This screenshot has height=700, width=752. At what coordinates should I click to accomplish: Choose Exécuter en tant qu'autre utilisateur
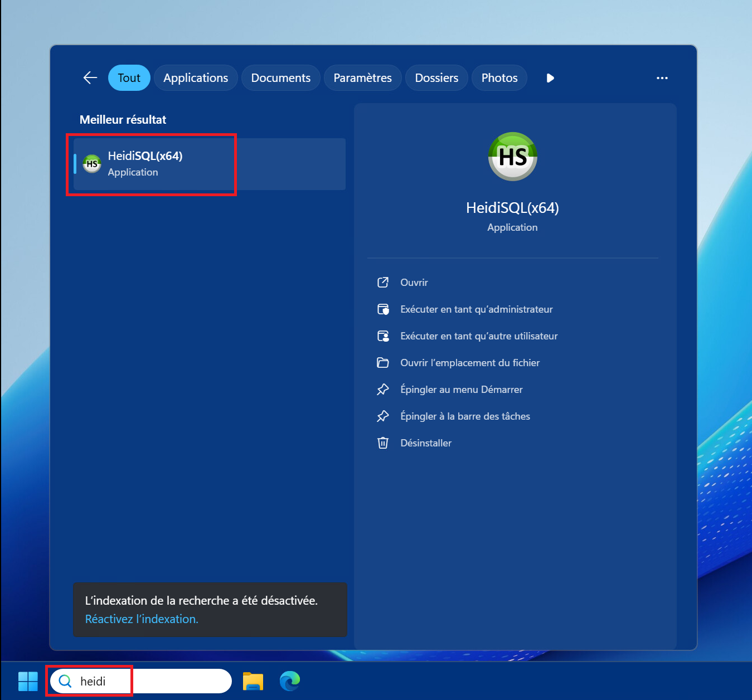point(478,336)
